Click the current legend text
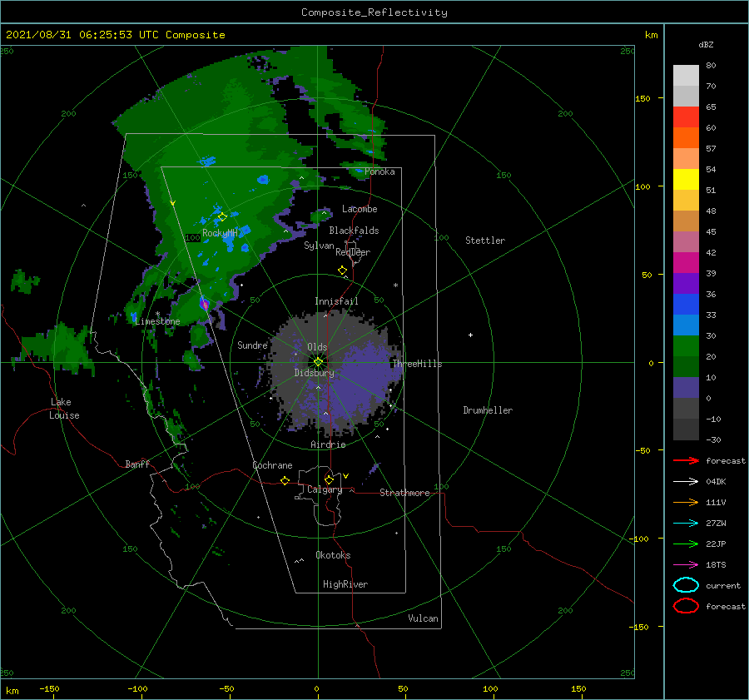The image size is (749, 700). click(722, 585)
